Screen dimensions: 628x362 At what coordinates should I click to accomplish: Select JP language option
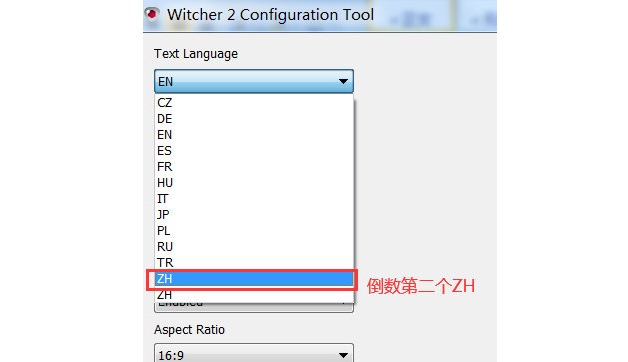pos(254,215)
